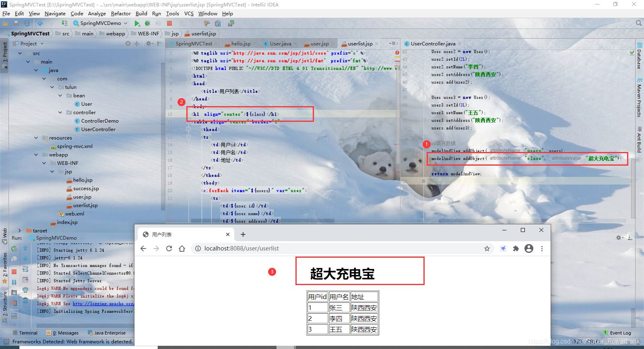644x349 pixels.
Task: Open the logging.apache.org link in the console
Action: point(103,304)
